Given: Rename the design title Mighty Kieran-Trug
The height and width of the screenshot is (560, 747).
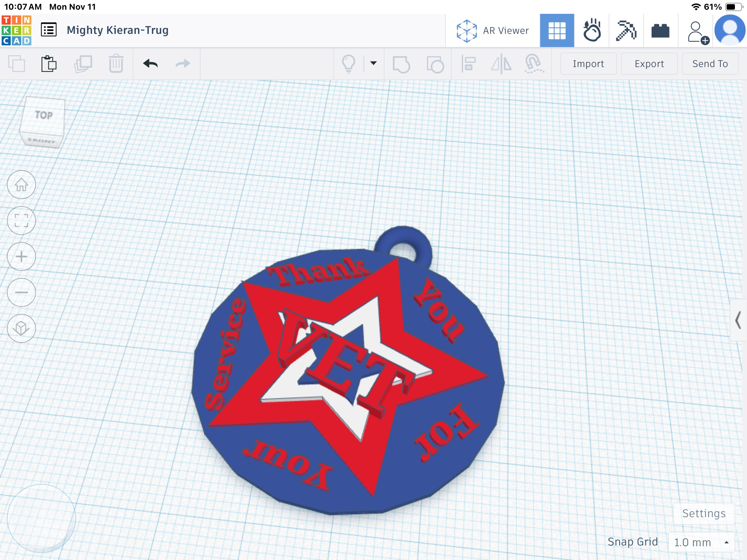Looking at the screenshot, I should click(x=118, y=30).
